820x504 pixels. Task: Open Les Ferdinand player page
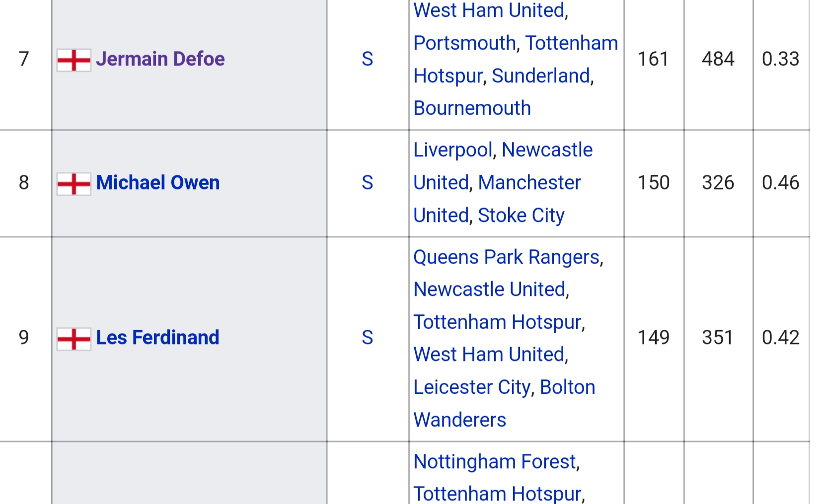point(157,337)
